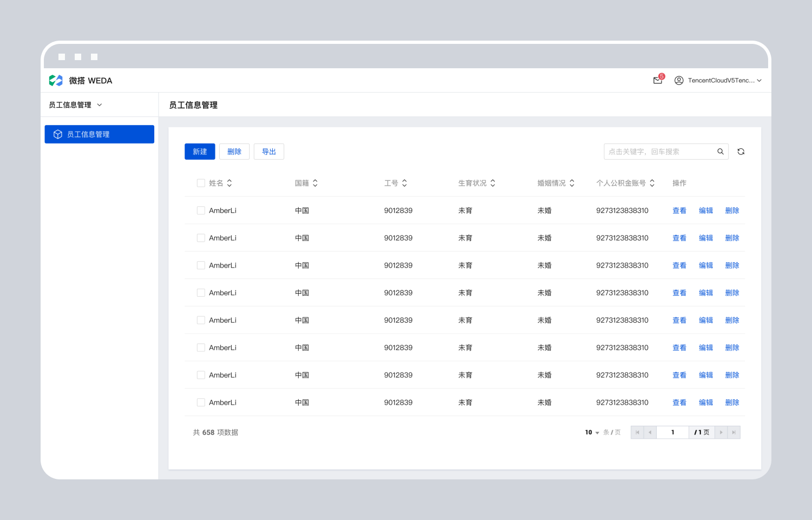Screen dimensions: 812x520
Task: Click the user avatar icon
Action: [679, 80]
